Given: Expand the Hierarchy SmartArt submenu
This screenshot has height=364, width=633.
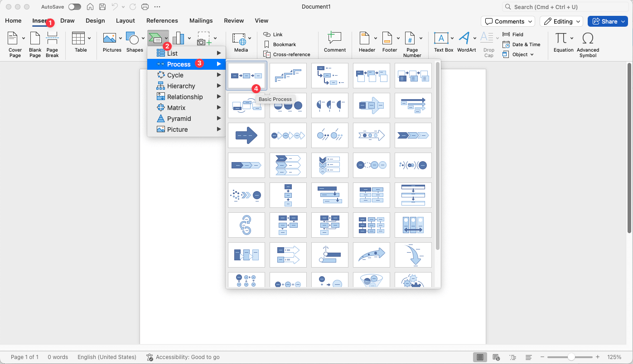Looking at the screenshot, I should point(181,86).
